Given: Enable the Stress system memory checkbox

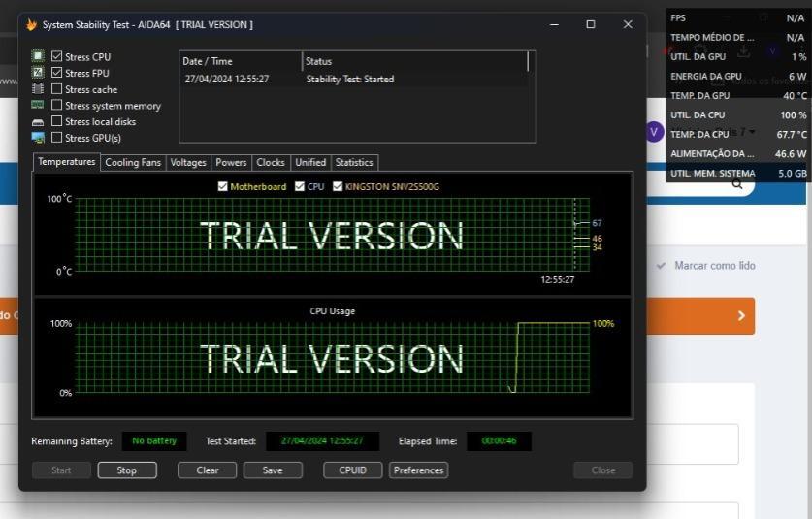Looking at the screenshot, I should [x=57, y=105].
